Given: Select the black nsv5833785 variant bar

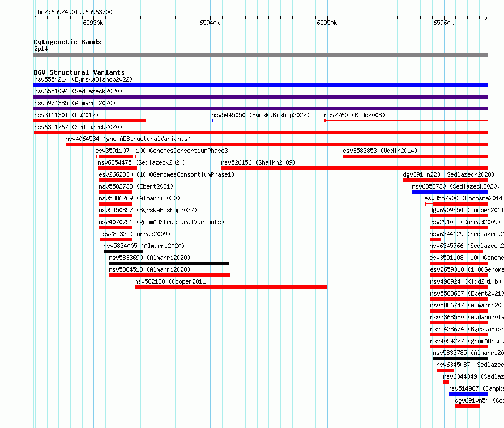Looking at the screenshot, I should tap(460, 358).
